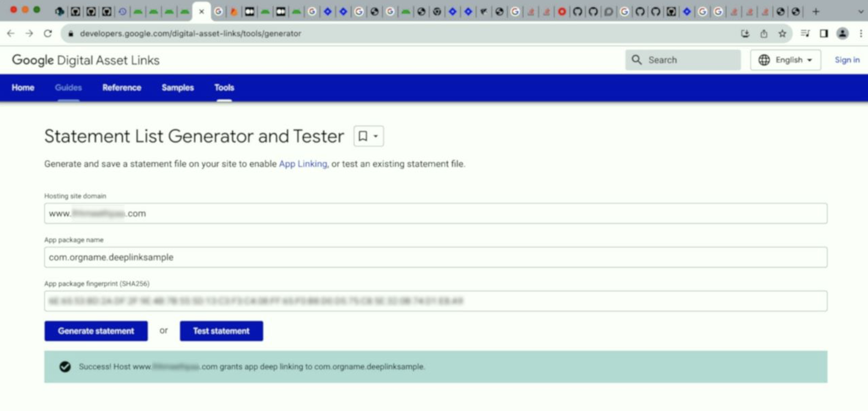Open the Chrome three-dot menu
868x411 pixels.
click(861, 33)
